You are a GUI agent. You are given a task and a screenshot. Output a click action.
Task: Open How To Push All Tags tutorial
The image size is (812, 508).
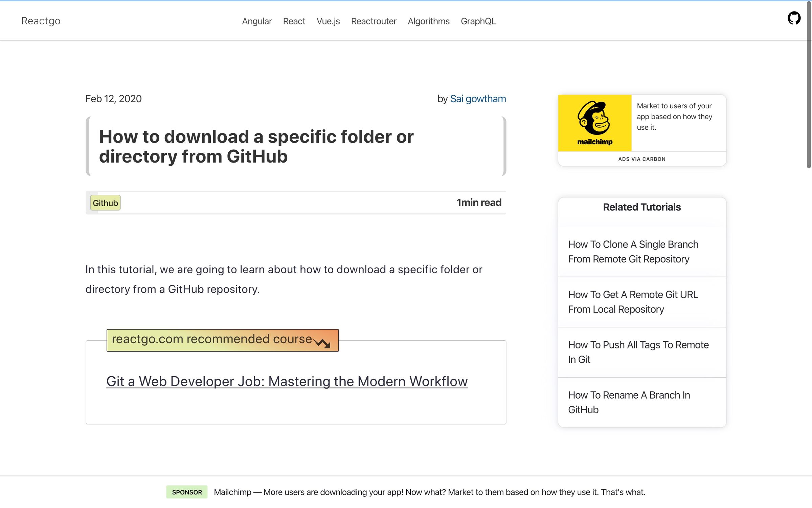point(638,352)
